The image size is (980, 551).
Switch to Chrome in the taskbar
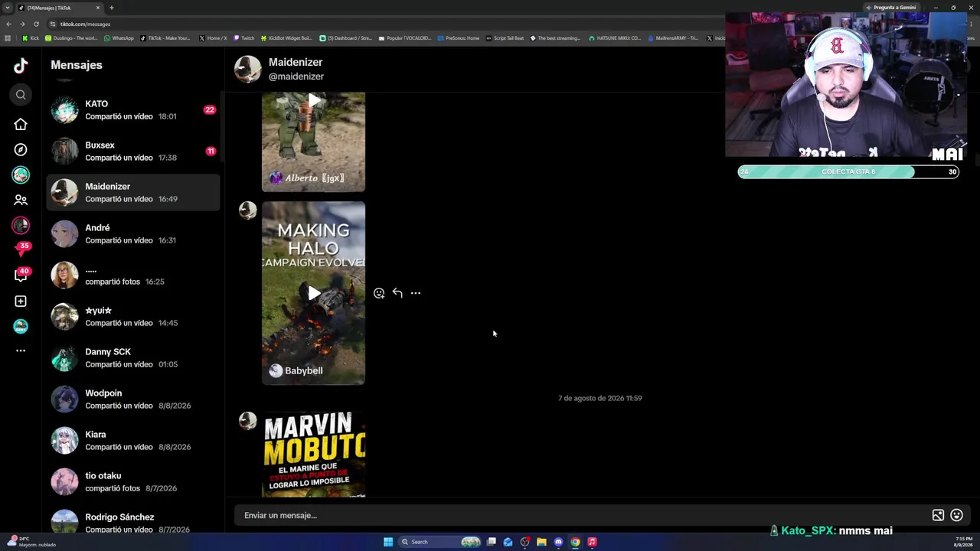(x=575, y=542)
